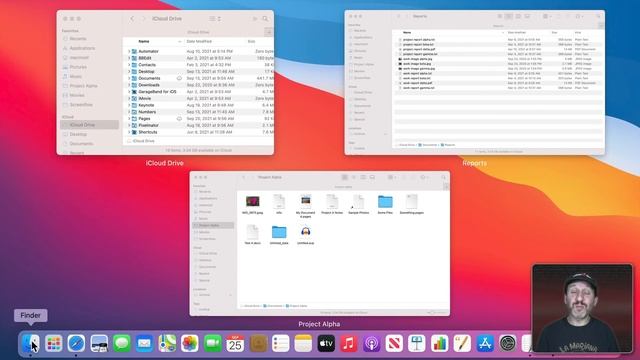This screenshot has width=640, height=360.
Task: Select Recents in iCloud Drive window sidebar
Action: tap(78, 39)
